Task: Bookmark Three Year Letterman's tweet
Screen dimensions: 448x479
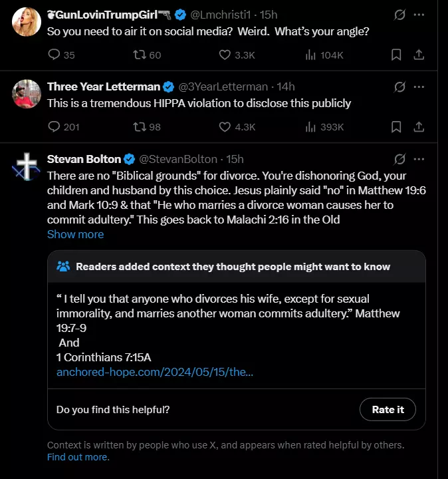Action: 396,127
